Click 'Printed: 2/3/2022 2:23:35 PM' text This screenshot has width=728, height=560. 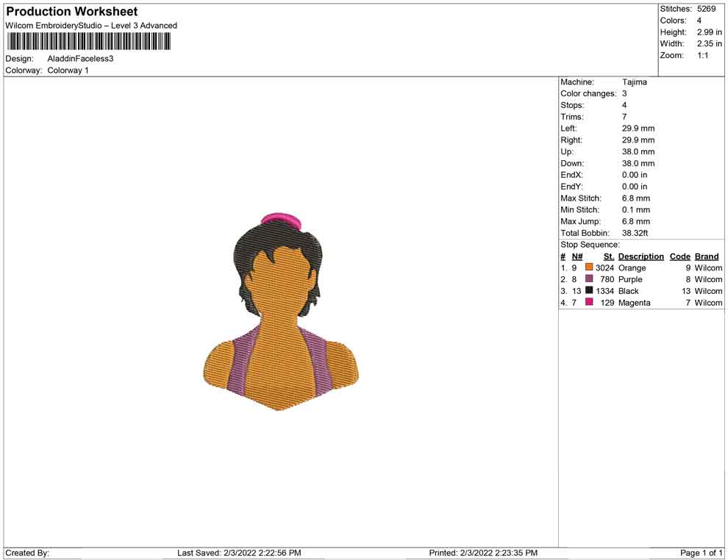click(x=483, y=553)
